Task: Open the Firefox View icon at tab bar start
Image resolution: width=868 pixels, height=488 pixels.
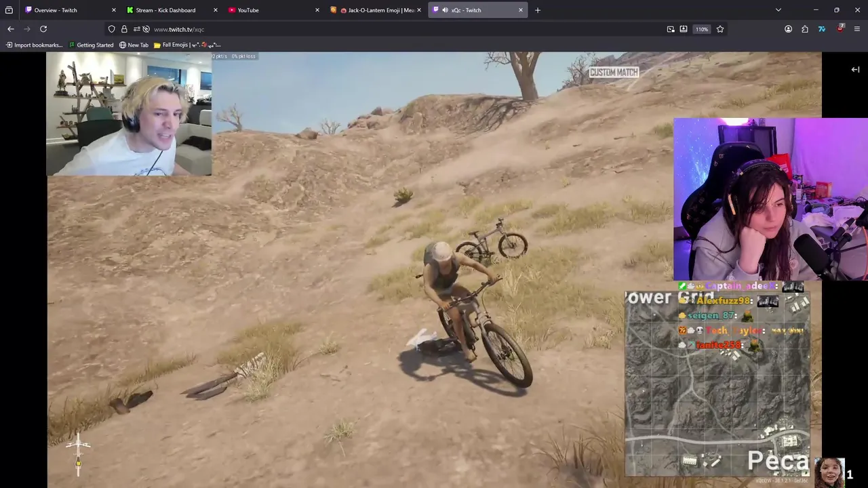Action: pos(9,10)
